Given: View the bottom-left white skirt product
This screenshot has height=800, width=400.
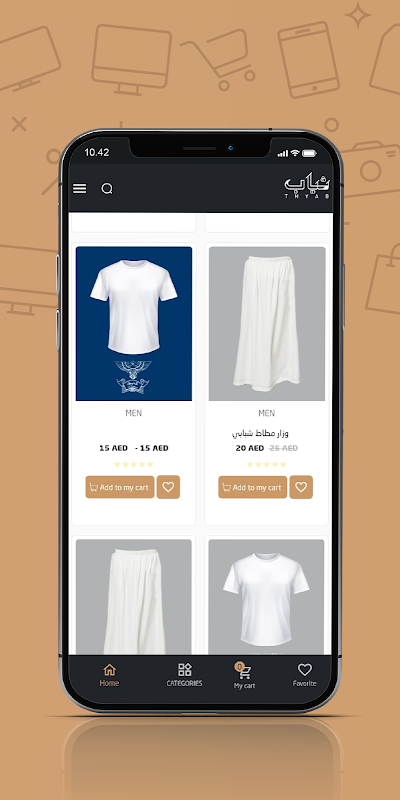Looking at the screenshot, I should point(134,597).
